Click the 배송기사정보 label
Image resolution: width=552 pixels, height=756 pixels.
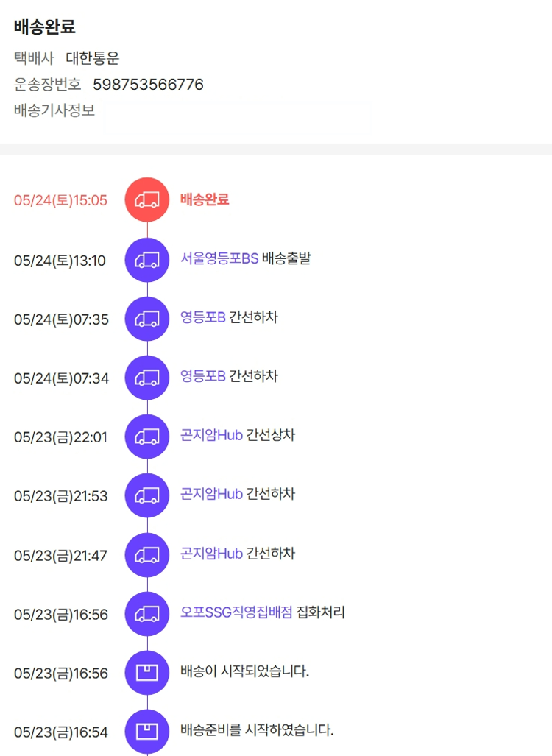click(54, 111)
